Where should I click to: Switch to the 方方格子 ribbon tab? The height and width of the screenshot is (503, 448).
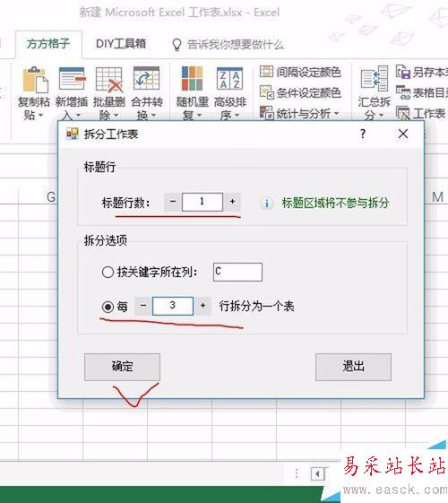pyautogui.click(x=48, y=44)
